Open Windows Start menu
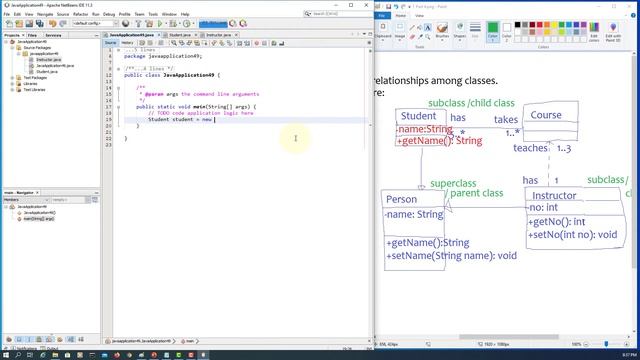640x360 pixels. [x=6, y=355]
